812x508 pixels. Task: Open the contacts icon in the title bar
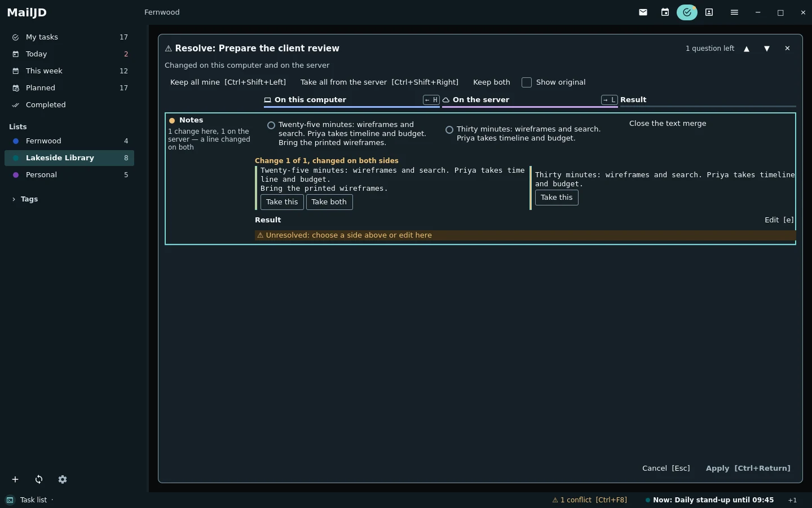[x=709, y=12]
